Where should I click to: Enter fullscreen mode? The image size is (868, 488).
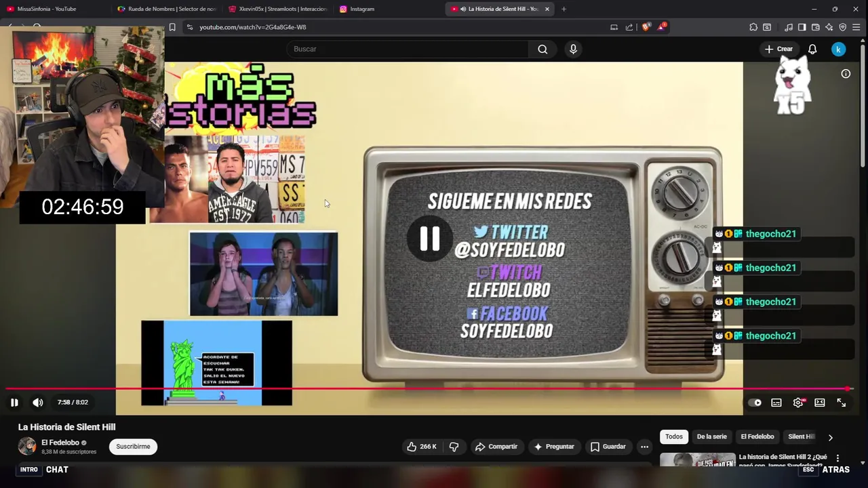tap(842, 403)
